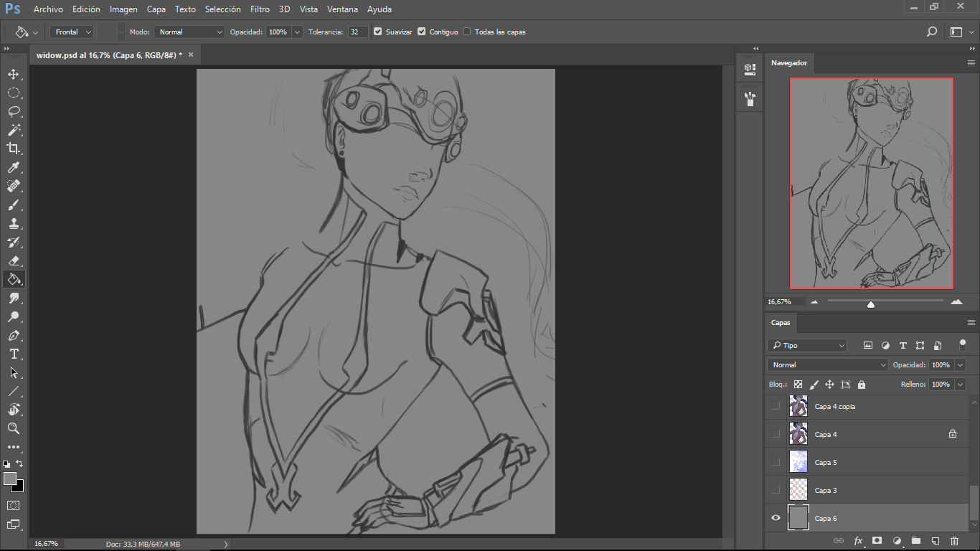Select the Lasso tool
Viewport: 980px width, 551px height.
click(x=13, y=111)
